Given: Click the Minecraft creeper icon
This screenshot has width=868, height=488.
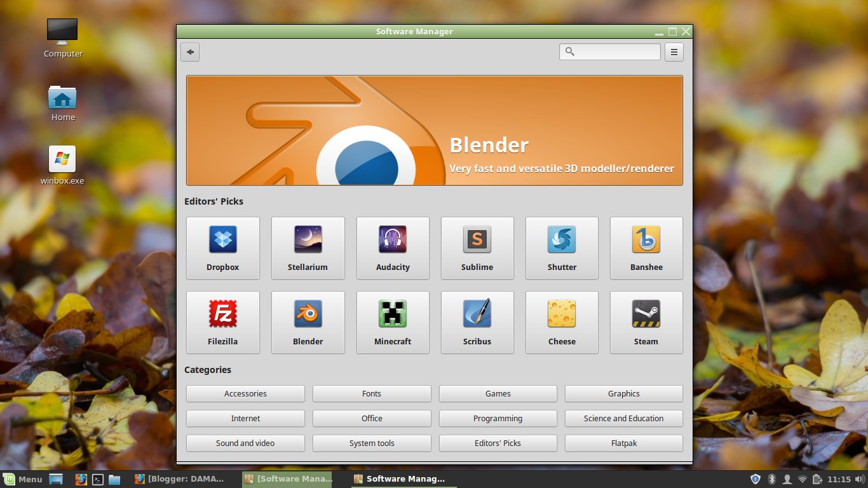Looking at the screenshot, I should click(x=392, y=322).
